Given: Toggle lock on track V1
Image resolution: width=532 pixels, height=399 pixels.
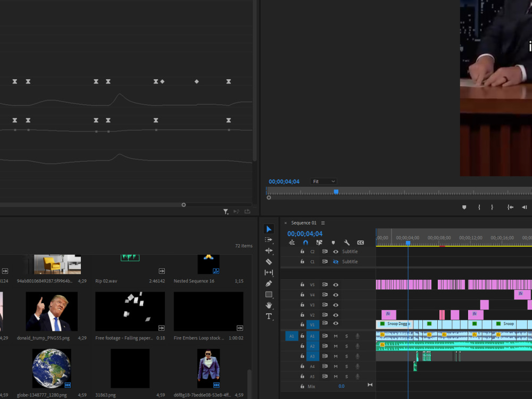Looking at the screenshot, I should point(302,324).
